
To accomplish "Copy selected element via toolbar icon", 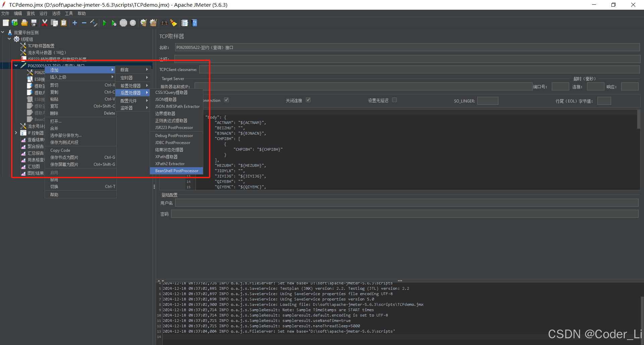I will coord(54,23).
